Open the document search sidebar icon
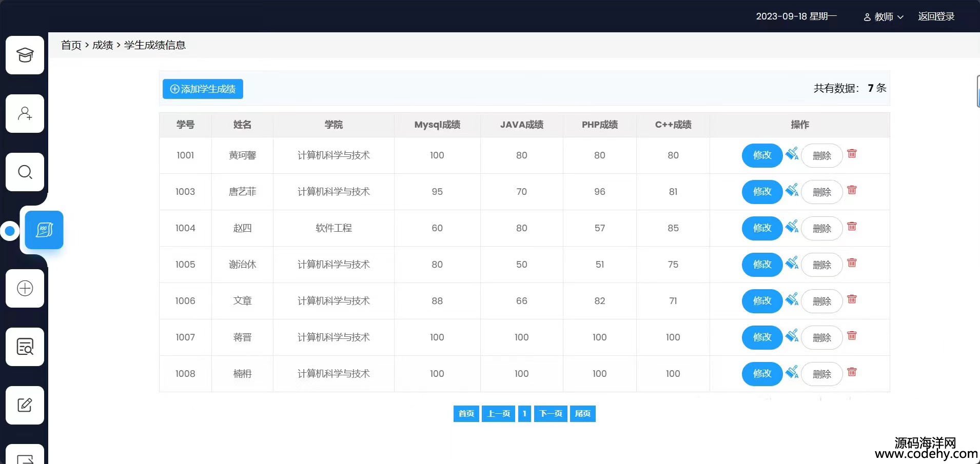The width and height of the screenshot is (980, 464). tap(25, 347)
